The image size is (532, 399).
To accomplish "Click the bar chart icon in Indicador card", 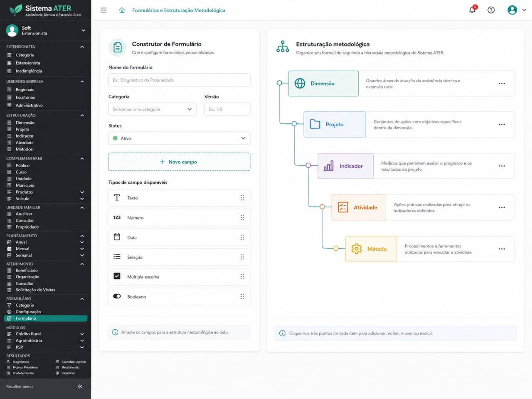I will coord(328,166).
